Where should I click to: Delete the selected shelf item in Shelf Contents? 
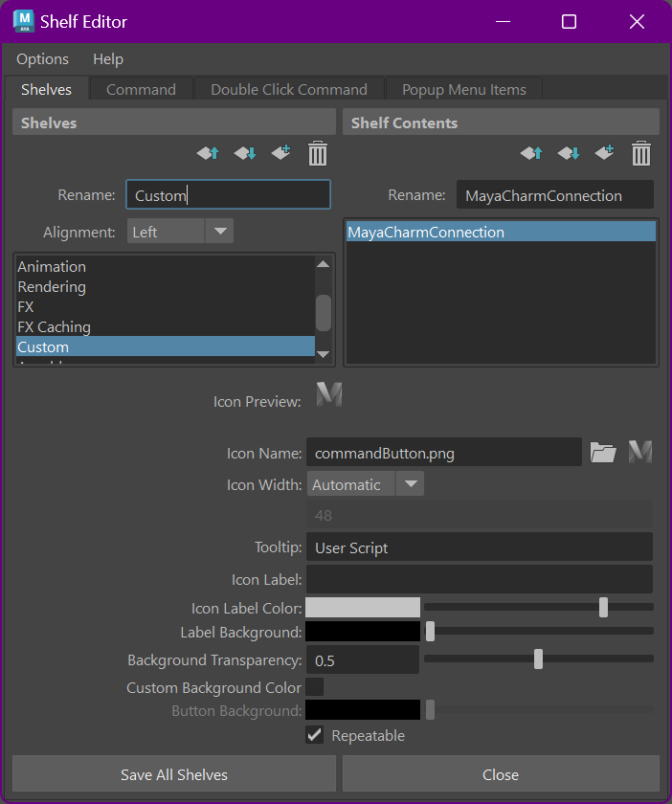coord(641,153)
